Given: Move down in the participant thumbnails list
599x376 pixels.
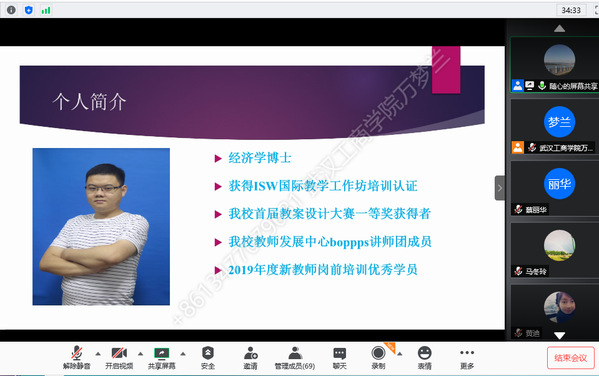Looking at the screenshot, I should point(559,335).
